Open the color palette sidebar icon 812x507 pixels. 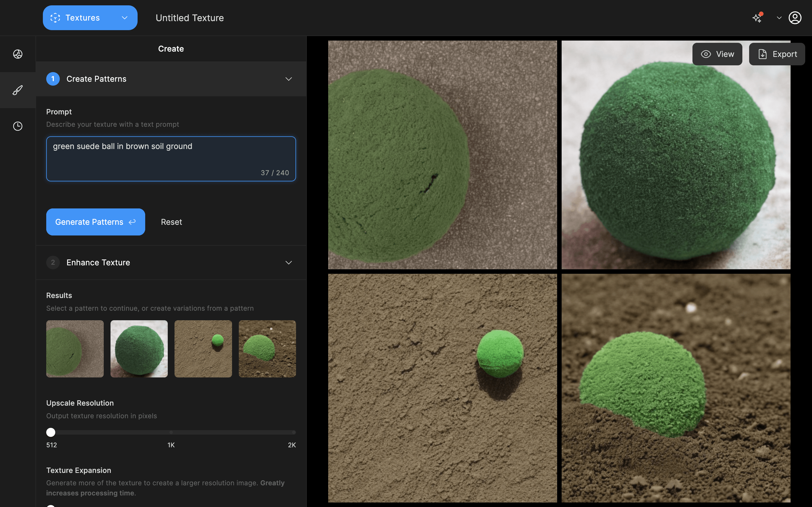pos(18,54)
